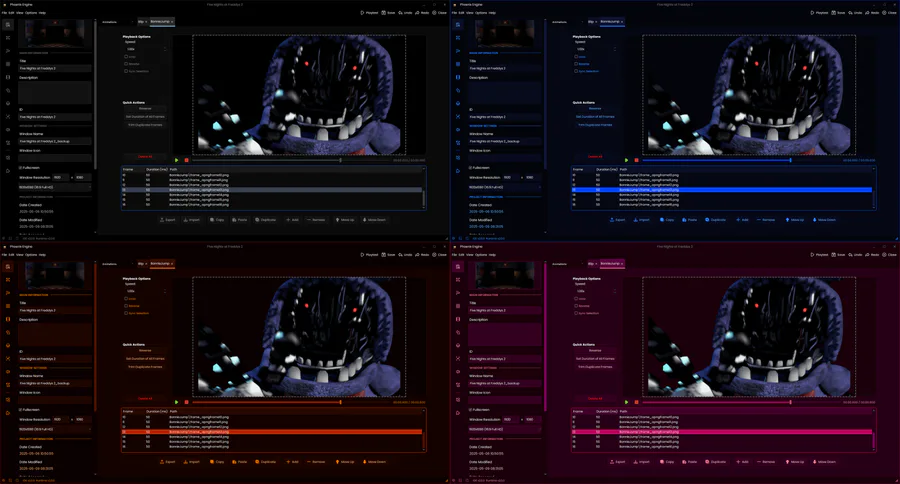This screenshot has height=484, width=900.
Task: Click Move Up icon in the pink-theme window
Action: coord(787,462)
